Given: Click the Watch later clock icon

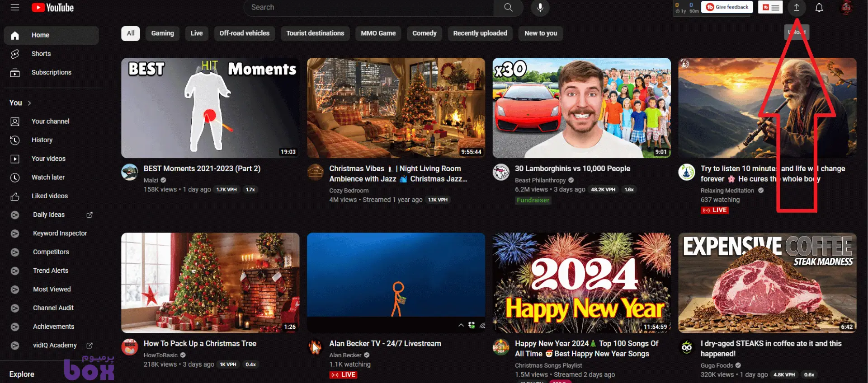Looking at the screenshot, I should coord(15,177).
